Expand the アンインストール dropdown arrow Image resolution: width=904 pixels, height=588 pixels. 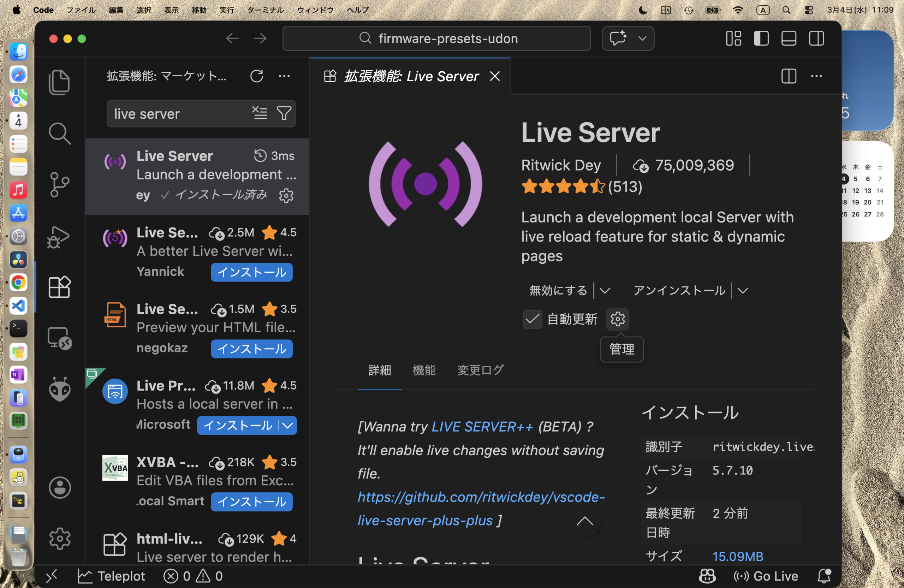[743, 291]
